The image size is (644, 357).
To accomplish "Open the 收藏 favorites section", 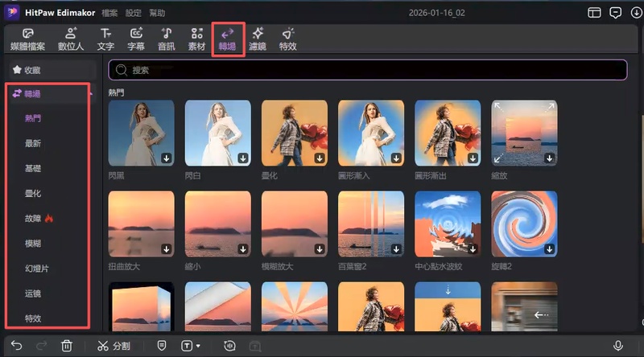I will click(52, 70).
